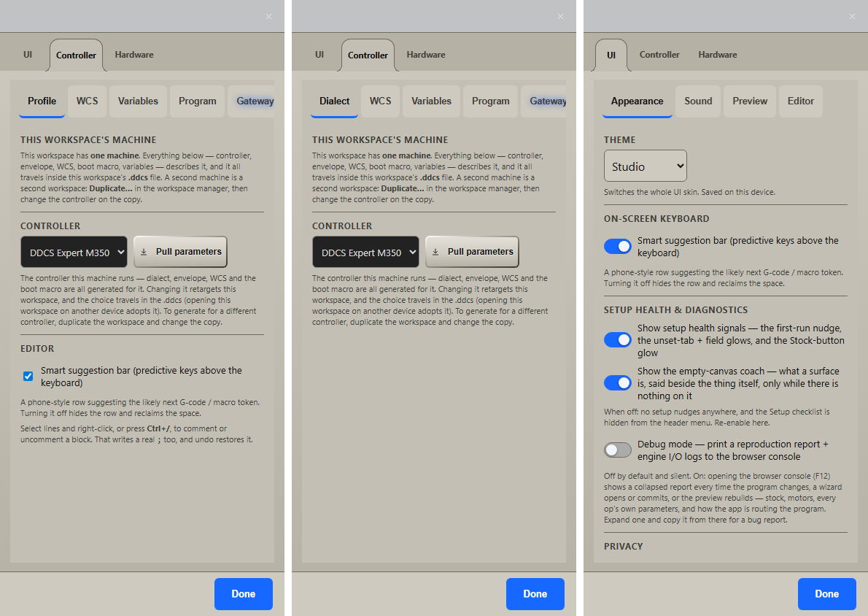Viewport: 868px width, 616px height.
Task: Select Controller top tab in Profile panel
Action: click(x=76, y=55)
